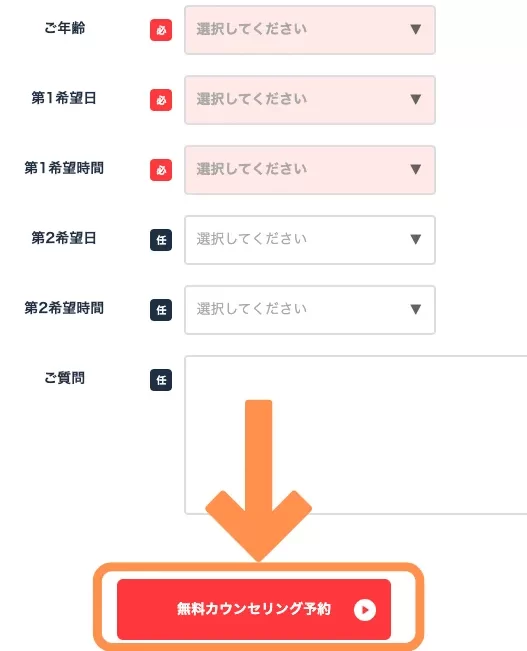527x651 pixels.
Task: Open the ご年齢 age dropdown
Action: pos(310,30)
